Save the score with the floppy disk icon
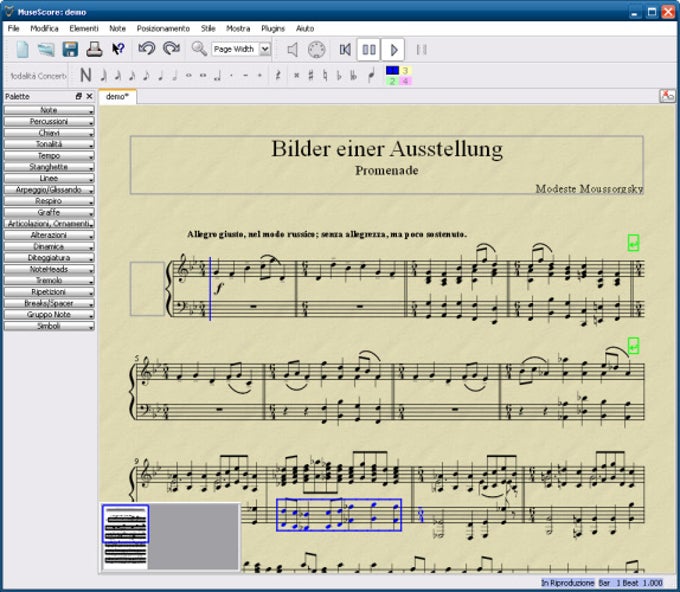The height and width of the screenshot is (592, 680). [x=70, y=49]
